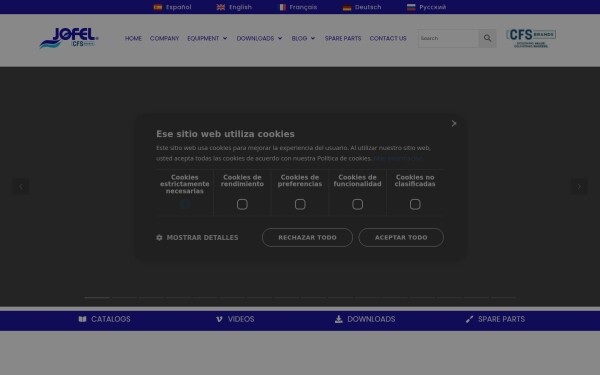Open the CFS Brands logo
This screenshot has height=375, width=600.
coord(531,38)
